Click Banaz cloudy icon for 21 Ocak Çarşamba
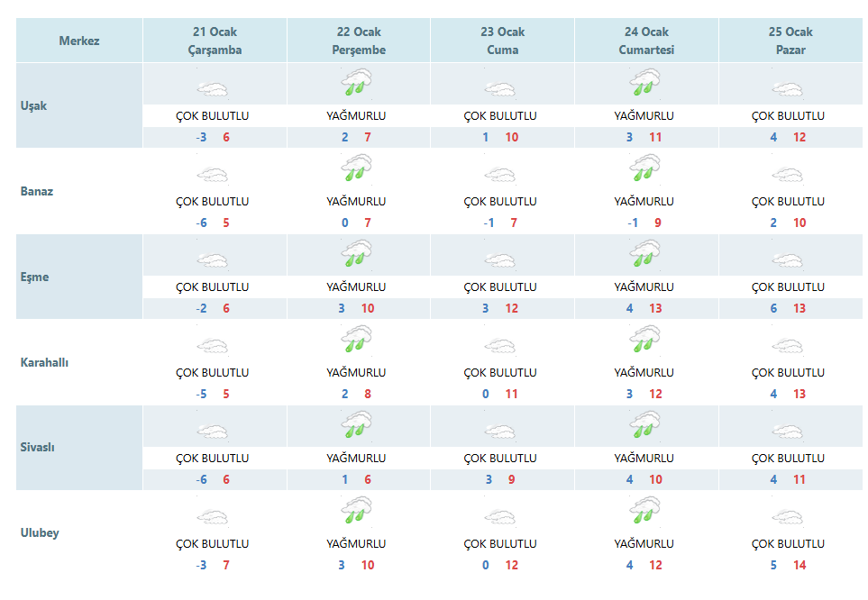Image resolution: width=868 pixels, height=600 pixels. [213, 175]
